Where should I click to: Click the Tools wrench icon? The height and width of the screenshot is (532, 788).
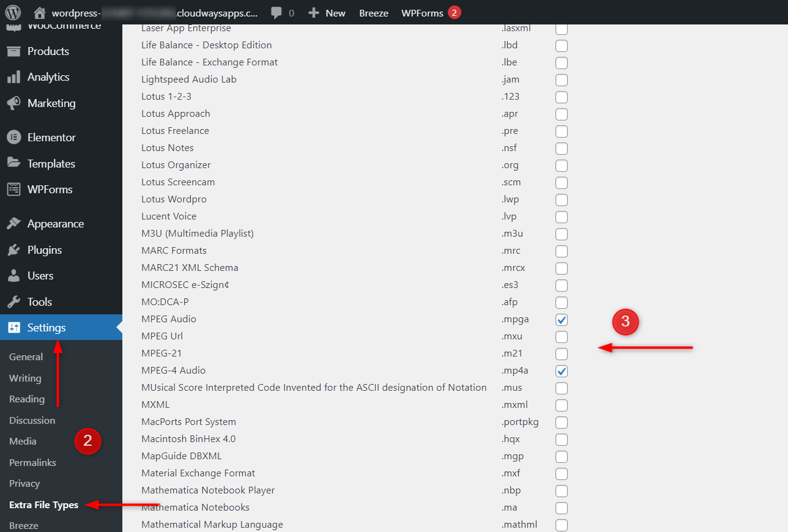(x=14, y=302)
